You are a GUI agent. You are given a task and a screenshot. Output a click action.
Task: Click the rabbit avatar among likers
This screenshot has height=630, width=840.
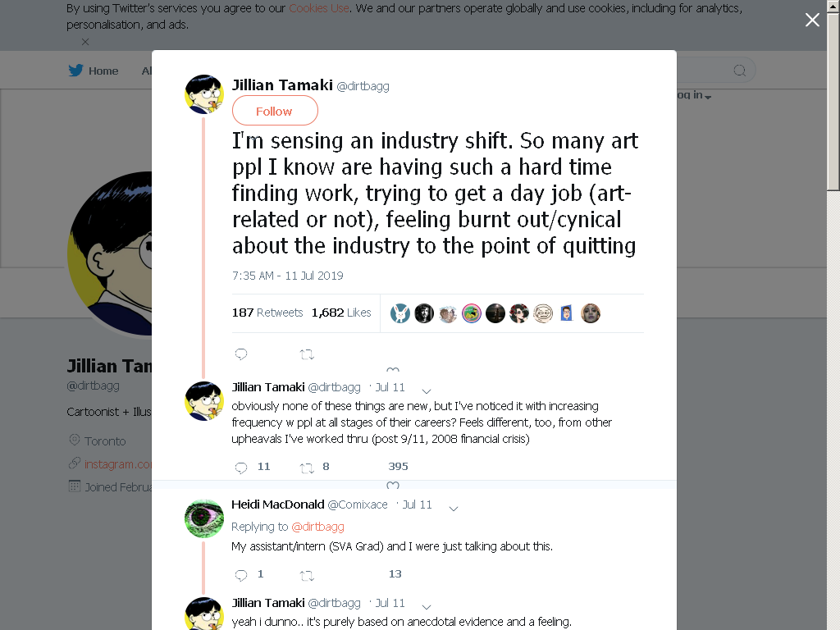(x=400, y=313)
